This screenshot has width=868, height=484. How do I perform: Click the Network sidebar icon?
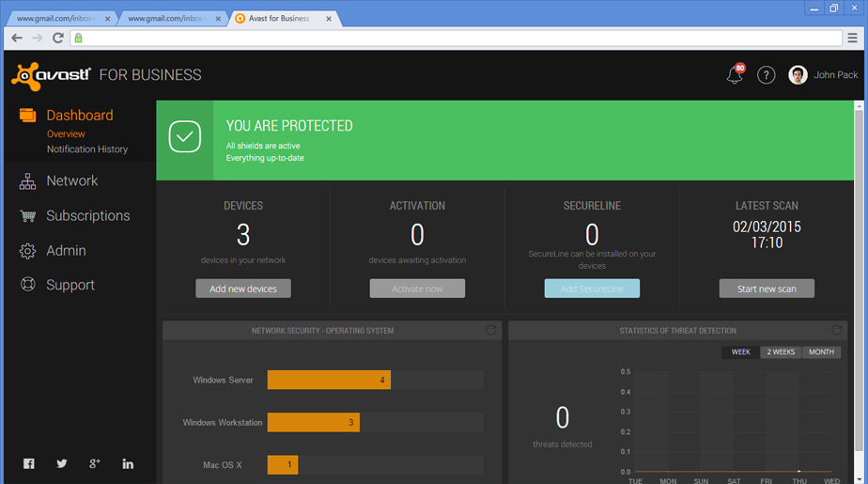click(x=27, y=181)
